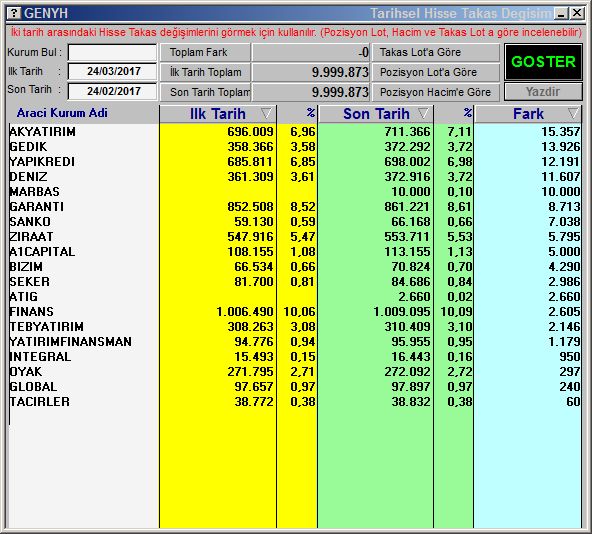Screen dimensions: 592x534
Task: Sort by Son Tarih column arrow
Action: (x=424, y=113)
